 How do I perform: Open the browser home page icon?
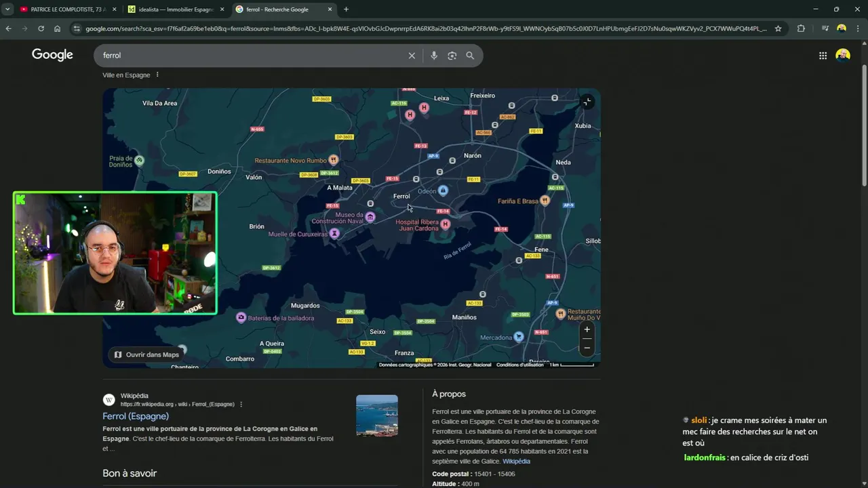tap(57, 28)
